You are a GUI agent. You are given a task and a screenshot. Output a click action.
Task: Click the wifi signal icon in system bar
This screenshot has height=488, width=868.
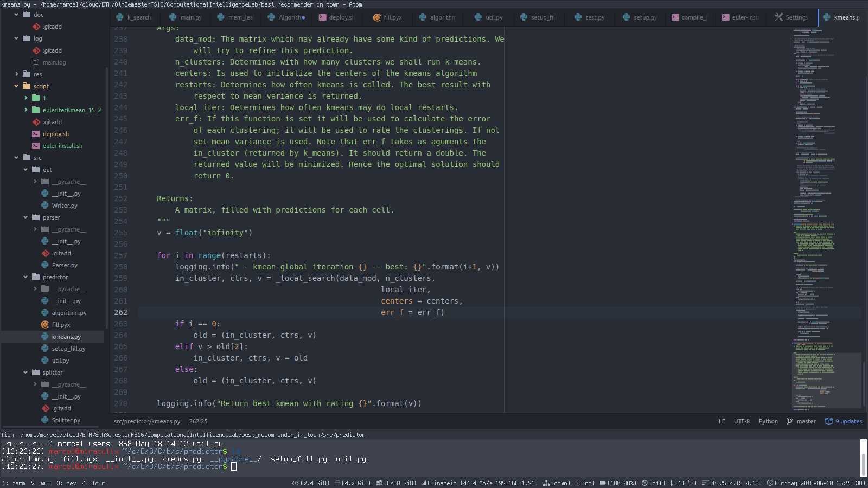424,483
